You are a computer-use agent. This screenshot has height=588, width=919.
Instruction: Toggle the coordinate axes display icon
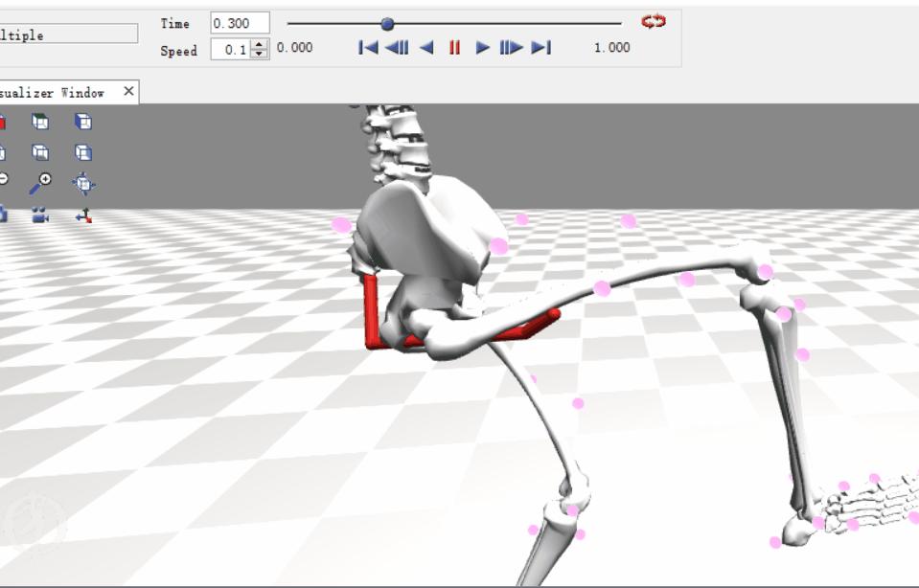coord(84,215)
